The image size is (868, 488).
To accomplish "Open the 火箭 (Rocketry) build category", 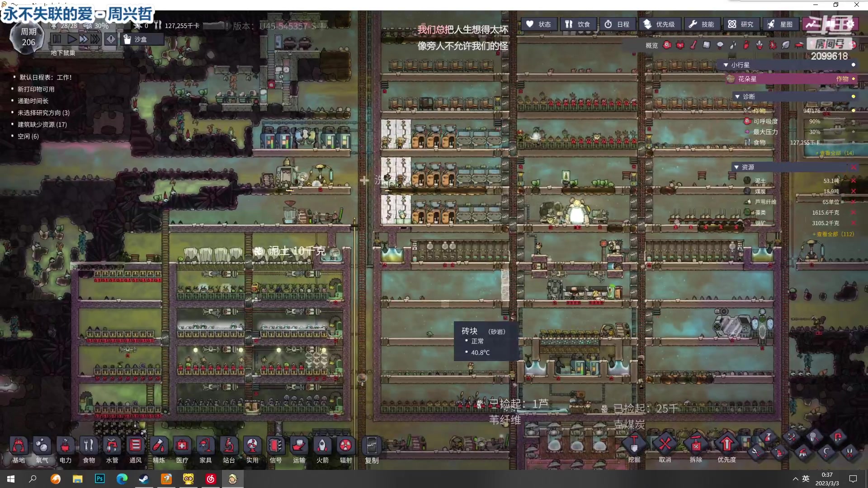I will click(x=322, y=446).
